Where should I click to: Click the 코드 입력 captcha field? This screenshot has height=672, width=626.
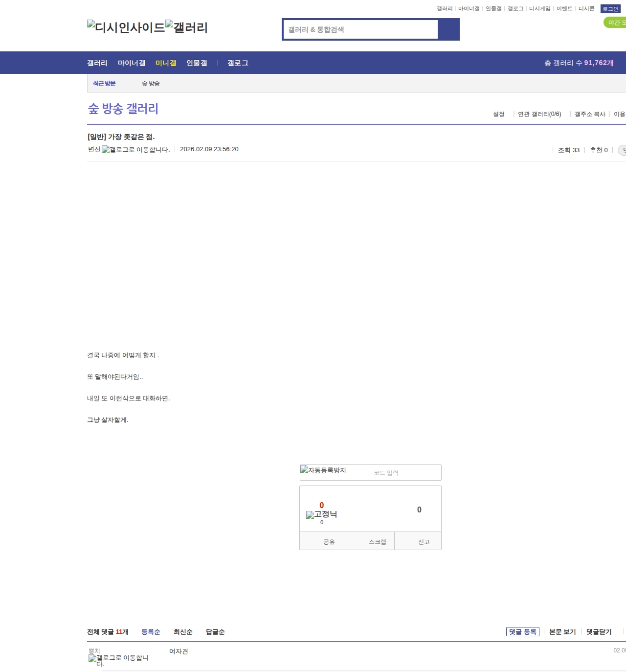(405, 473)
